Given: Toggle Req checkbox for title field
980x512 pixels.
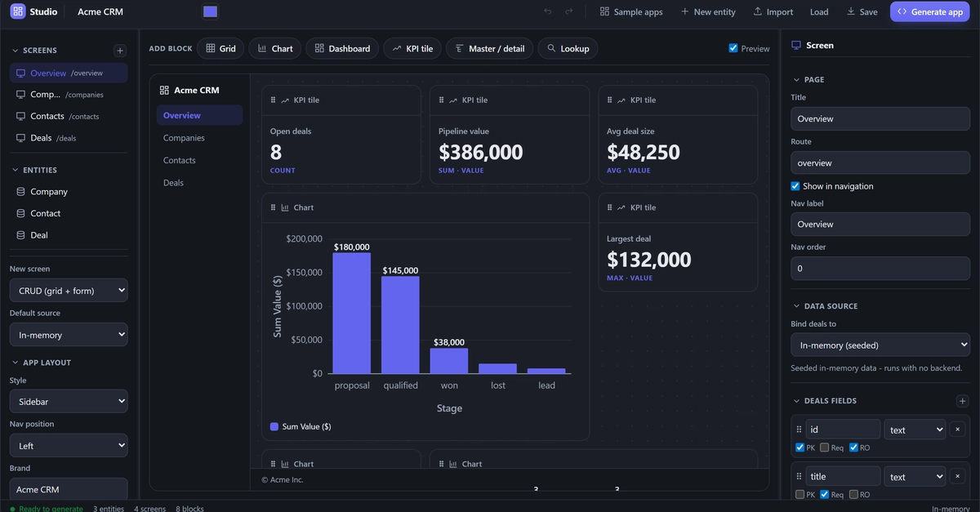Looking at the screenshot, I should 825,495.
